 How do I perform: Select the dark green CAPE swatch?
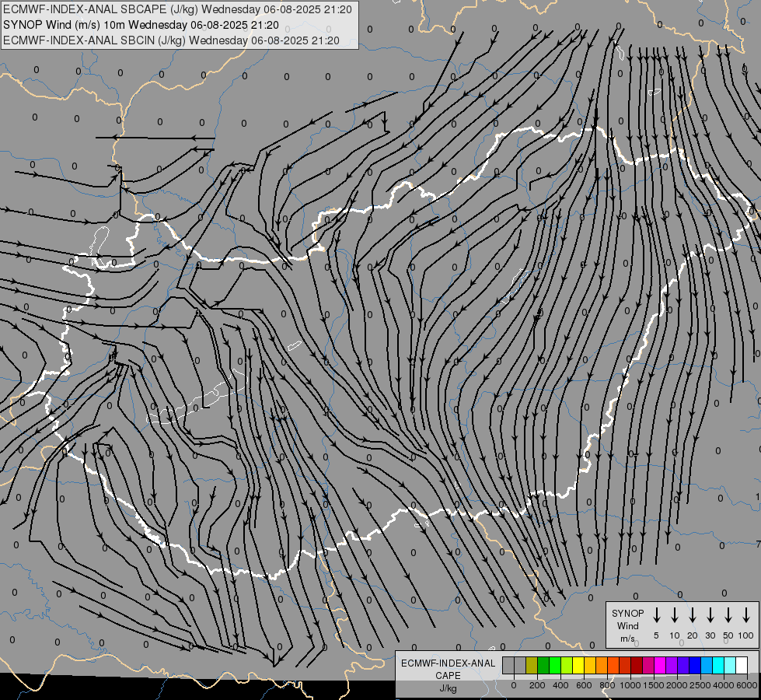pos(543,665)
